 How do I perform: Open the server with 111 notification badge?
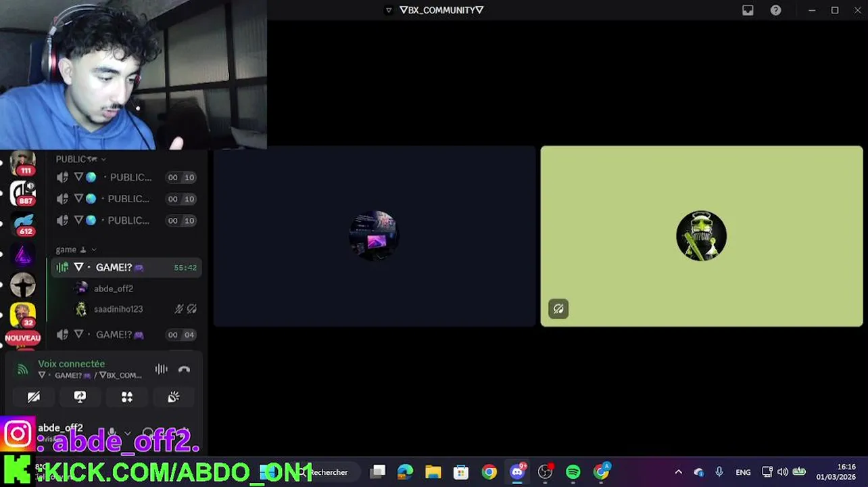[x=22, y=164]
